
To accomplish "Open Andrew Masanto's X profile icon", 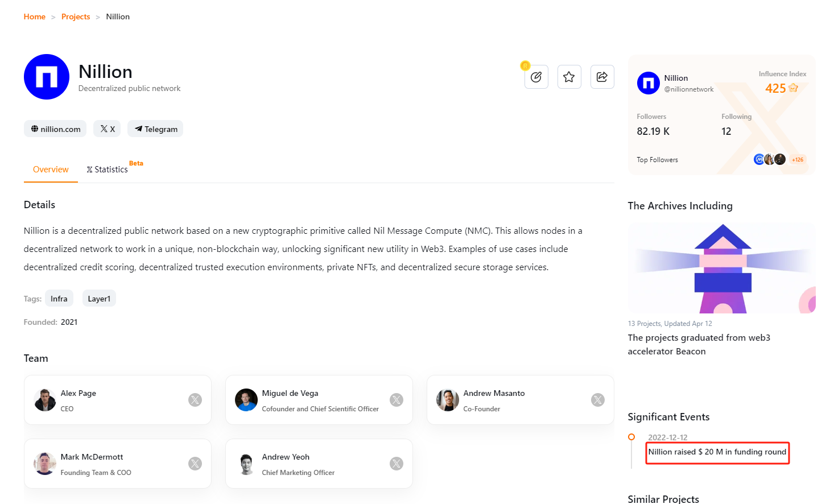I will pos(598,400).
